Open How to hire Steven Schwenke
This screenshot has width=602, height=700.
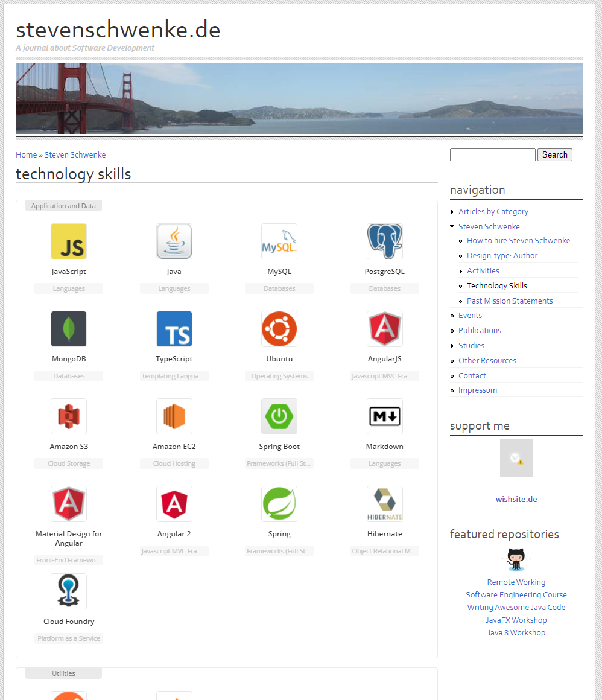coord(518,240)
